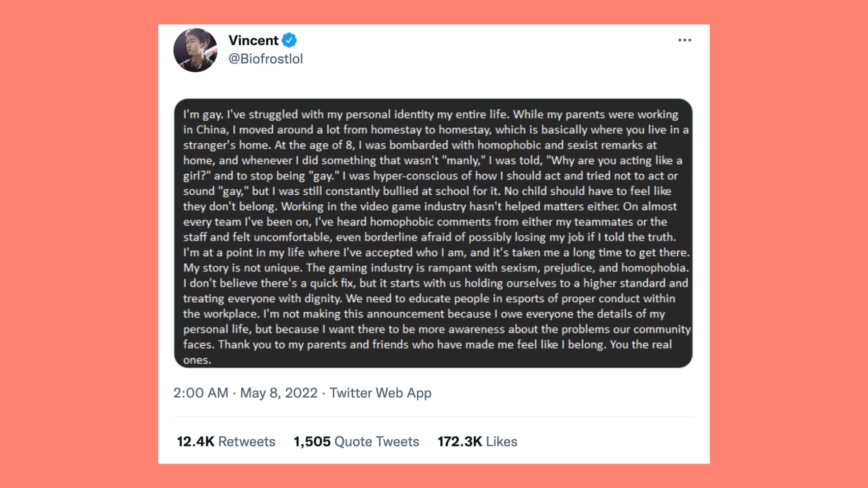Click the May 8, 2022 date
Screen dimensions: 868x488
pos(278,393)
